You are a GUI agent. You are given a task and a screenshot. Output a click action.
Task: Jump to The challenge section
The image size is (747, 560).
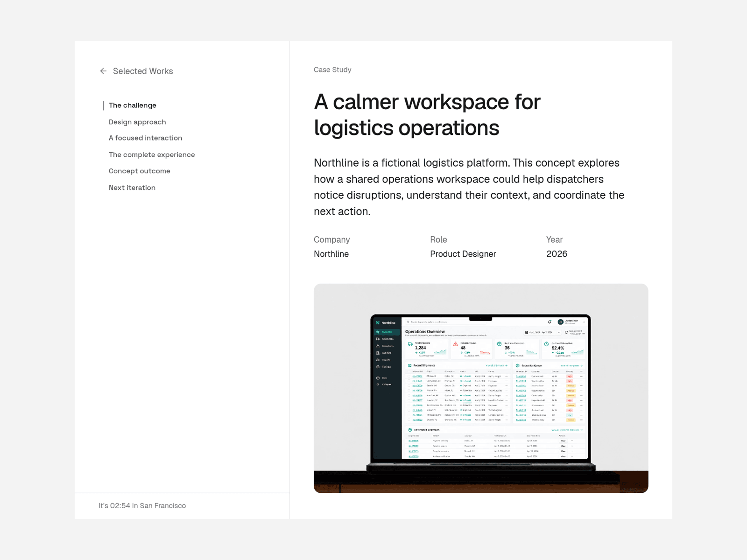133,105
